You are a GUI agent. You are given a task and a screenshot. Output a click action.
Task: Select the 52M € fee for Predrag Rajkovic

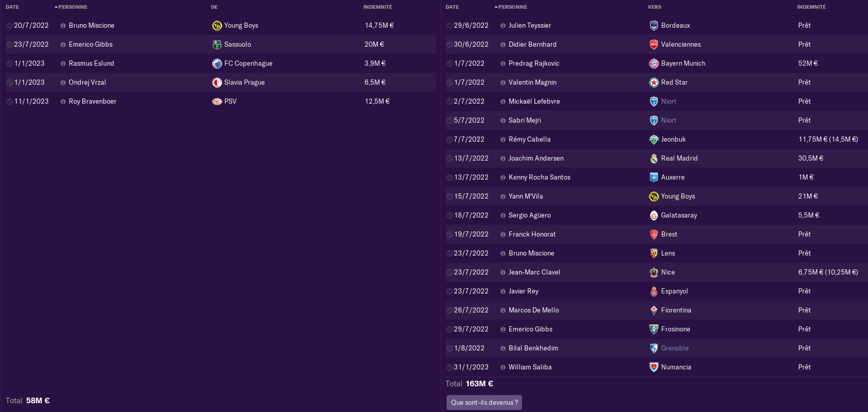click(x=808, y=64)
